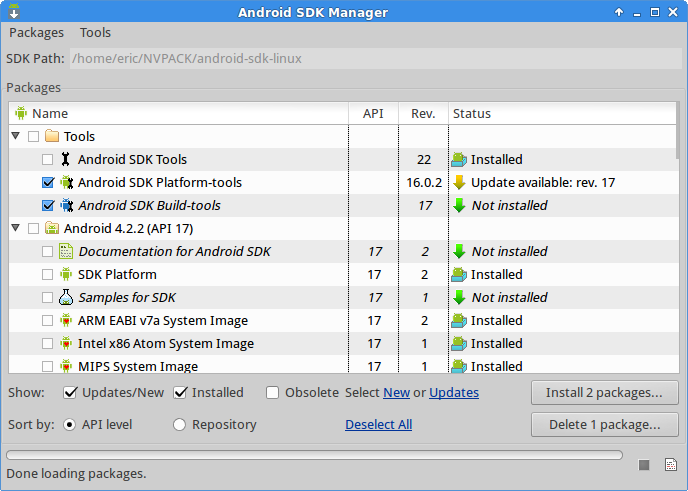Click the API column header
The image size is (688, 491).
pos(373,113)
